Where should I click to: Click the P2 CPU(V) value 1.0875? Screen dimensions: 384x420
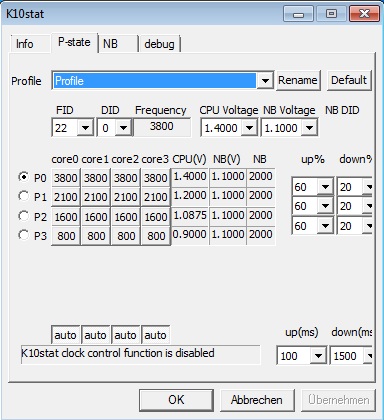[190, 215]
